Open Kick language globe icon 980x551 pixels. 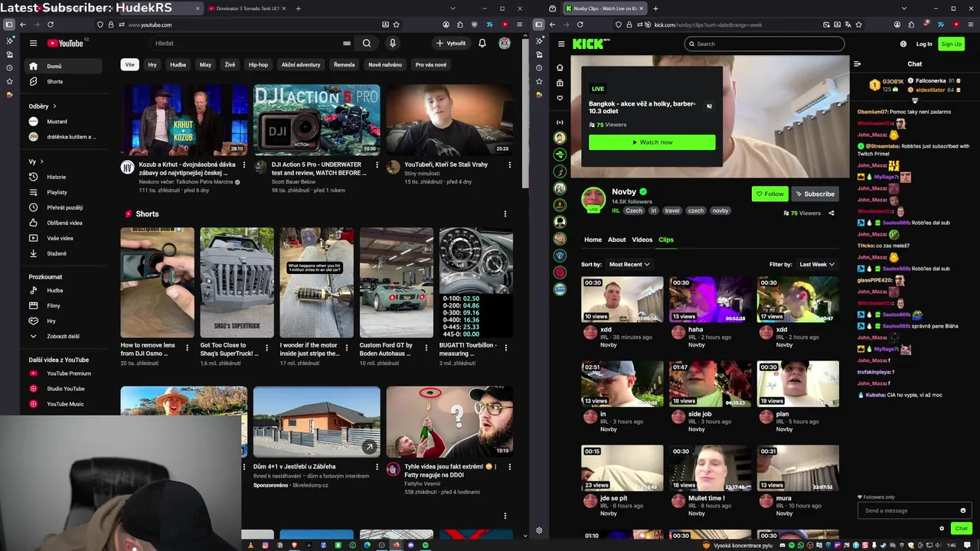tap(903, 44)
